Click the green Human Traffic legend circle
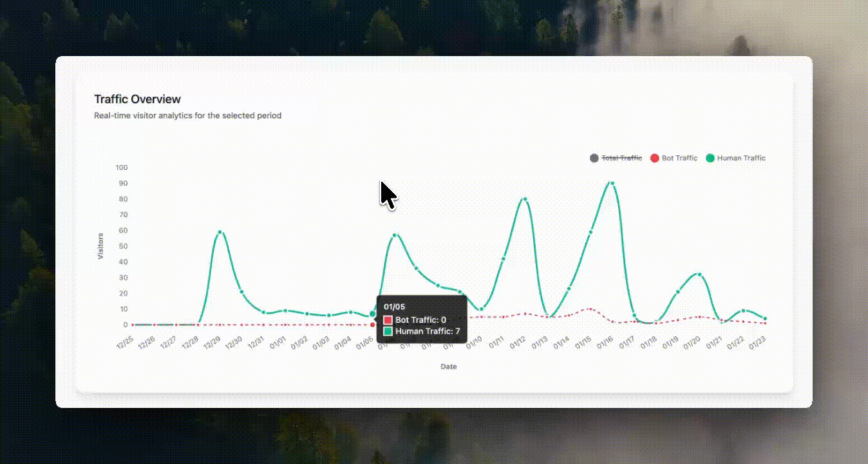868x464 pixels. pos(710,158)
